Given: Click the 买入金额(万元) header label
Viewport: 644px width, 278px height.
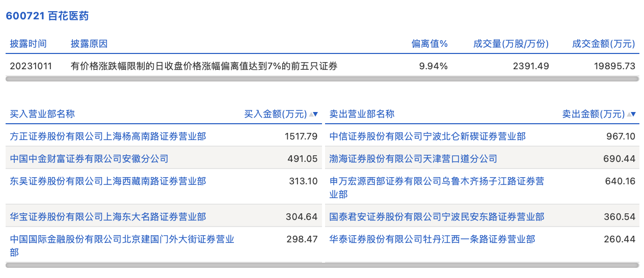Looking at the screenshot, I should [276, 114].
